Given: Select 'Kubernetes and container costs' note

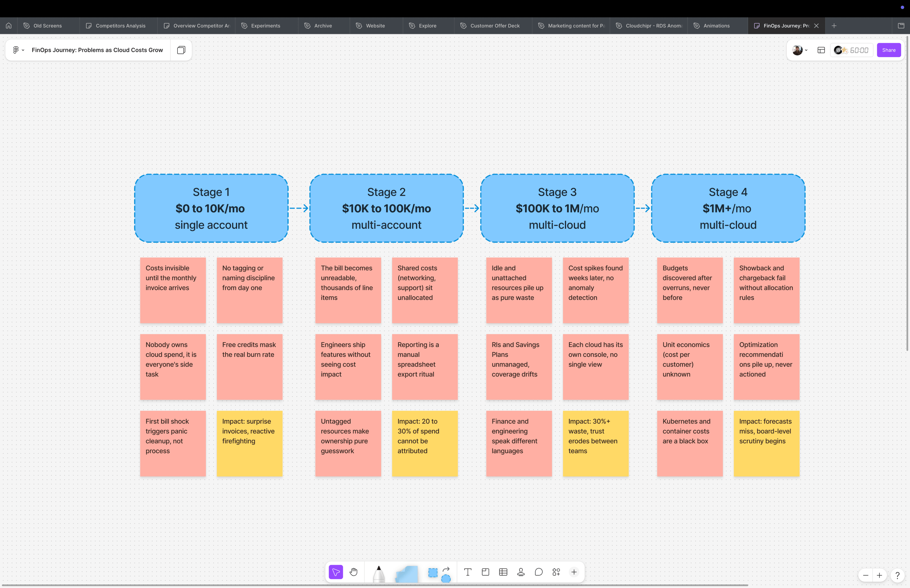Looking at the screenshot, I should point(690,443).
